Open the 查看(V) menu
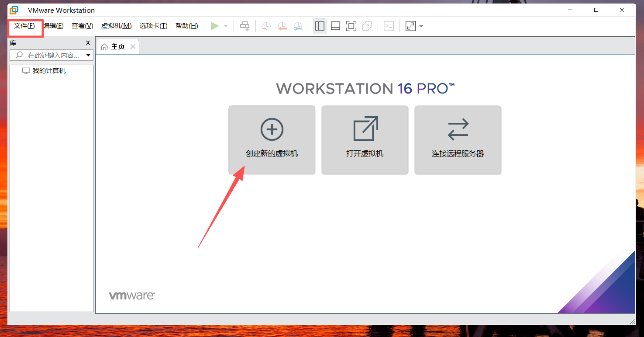 [83, 26]
